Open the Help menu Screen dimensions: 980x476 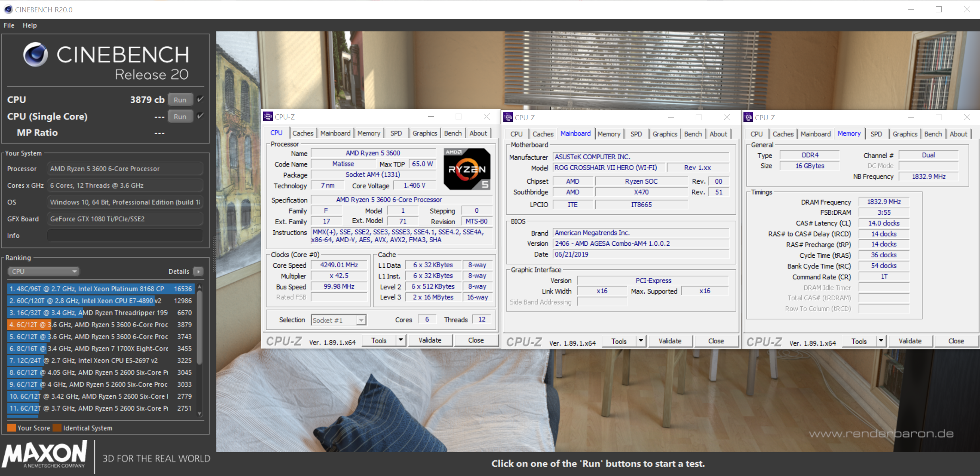coord(29,25)
